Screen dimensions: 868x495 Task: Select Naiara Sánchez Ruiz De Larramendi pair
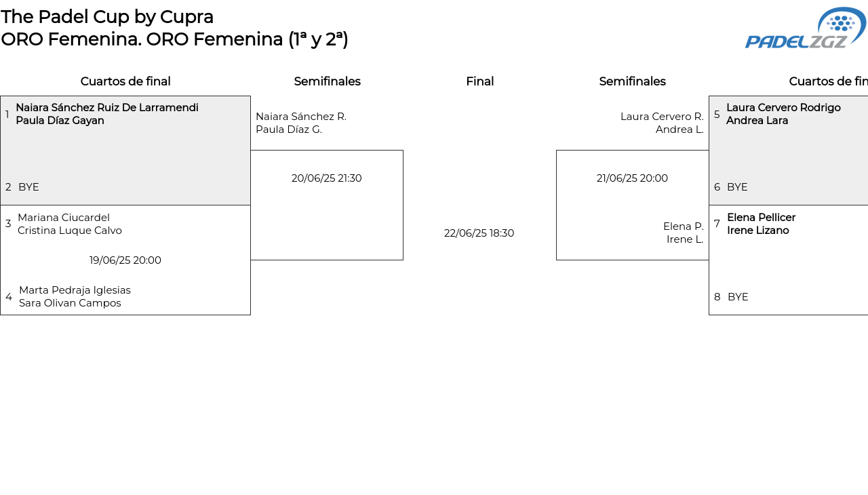tap(106, 114)
